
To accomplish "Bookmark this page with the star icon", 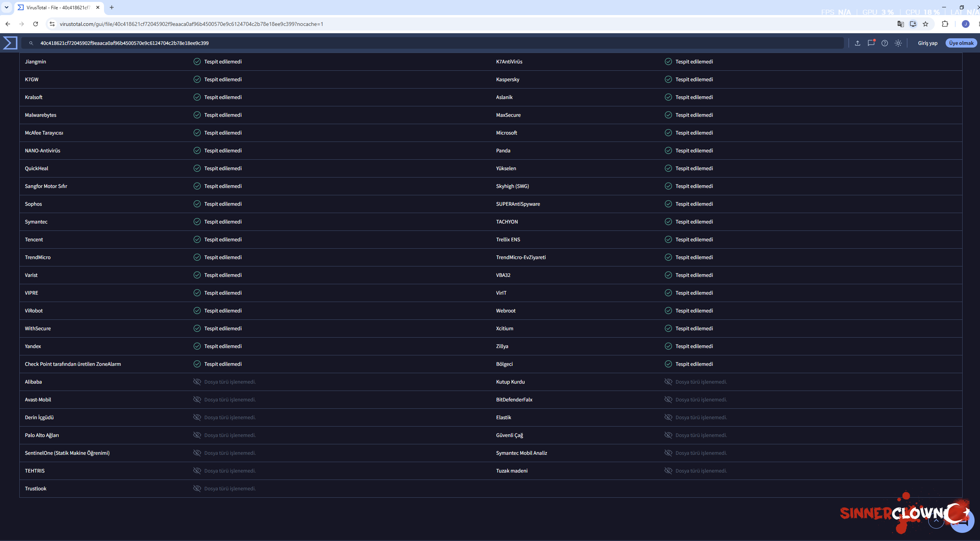I will pyautogui.click(x=925, y=24).
